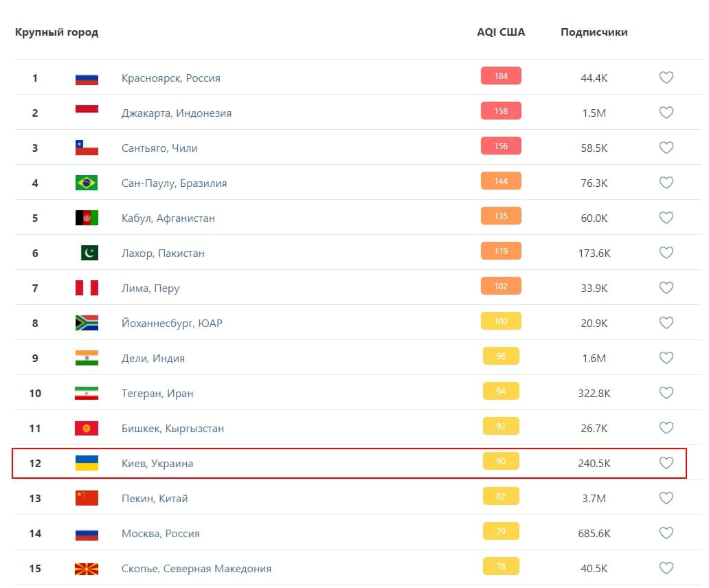This screenshot has height=588, width=709.
Task: Click the North Macedonia flag icon
Action: click(x=87, y=568)
